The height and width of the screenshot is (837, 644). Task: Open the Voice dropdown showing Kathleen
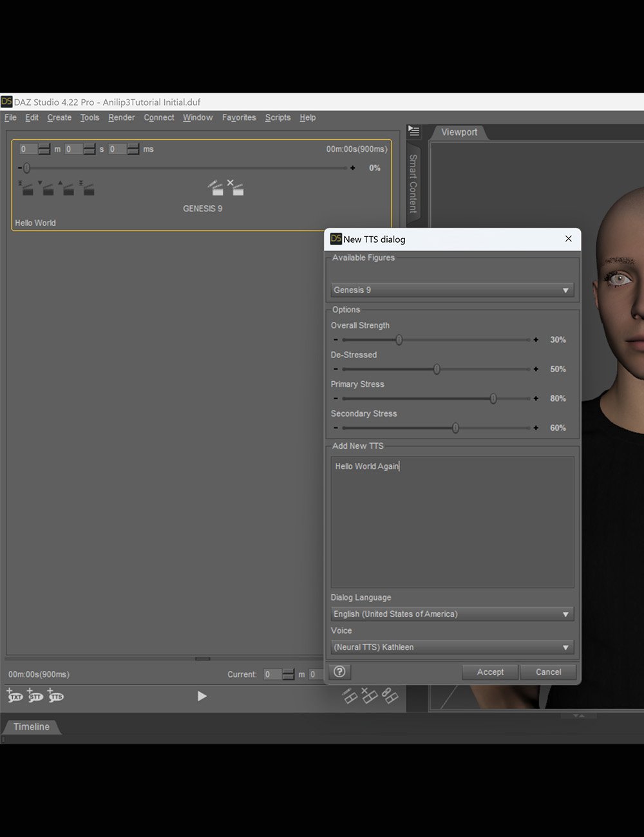(451, 647)
